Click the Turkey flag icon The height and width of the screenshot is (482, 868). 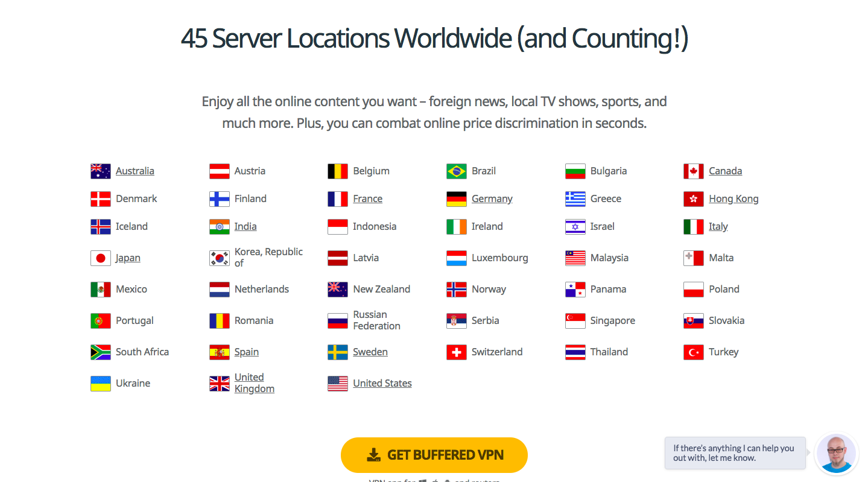click(694, 352)
